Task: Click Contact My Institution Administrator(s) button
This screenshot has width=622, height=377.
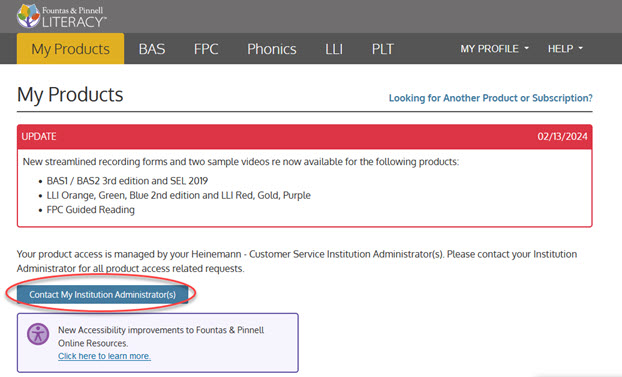Action: (x=102, y=294)
